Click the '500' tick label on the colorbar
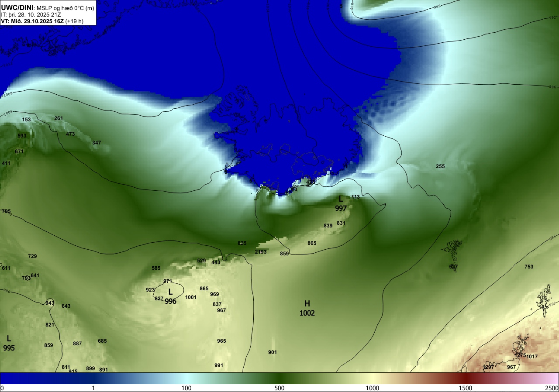 coord(279,388)
